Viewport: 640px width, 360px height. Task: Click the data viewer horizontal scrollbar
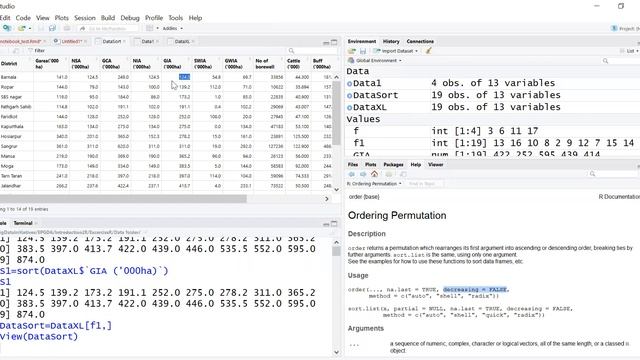click(x=123, y=199)
